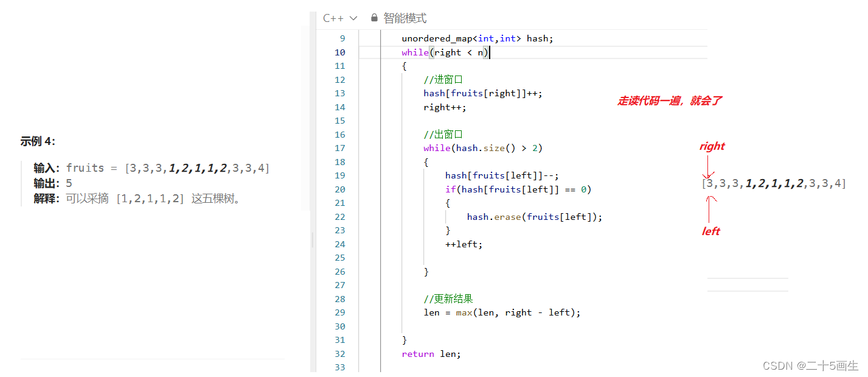Click the ++left; statement
Screen dimensions: 868x377
coord(464,244)
